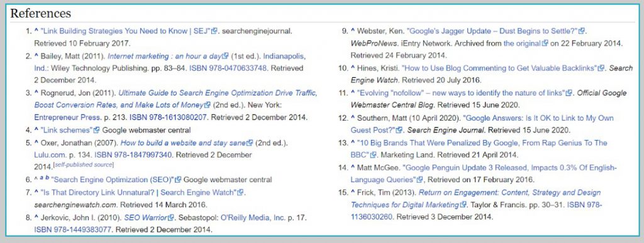This screenshot has height=243, width=644.
Task: Click the caret back-link of reference 1
Action: (x=36, y=30)
